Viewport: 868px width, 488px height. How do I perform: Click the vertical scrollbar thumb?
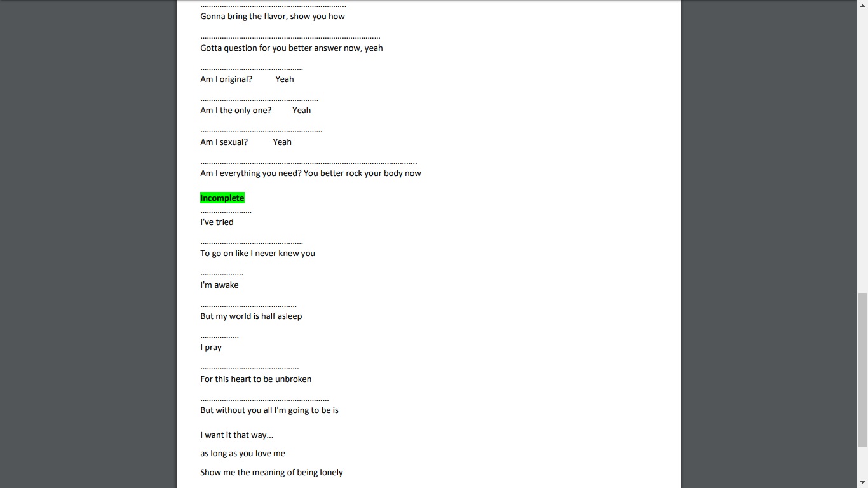pos(862,370)
